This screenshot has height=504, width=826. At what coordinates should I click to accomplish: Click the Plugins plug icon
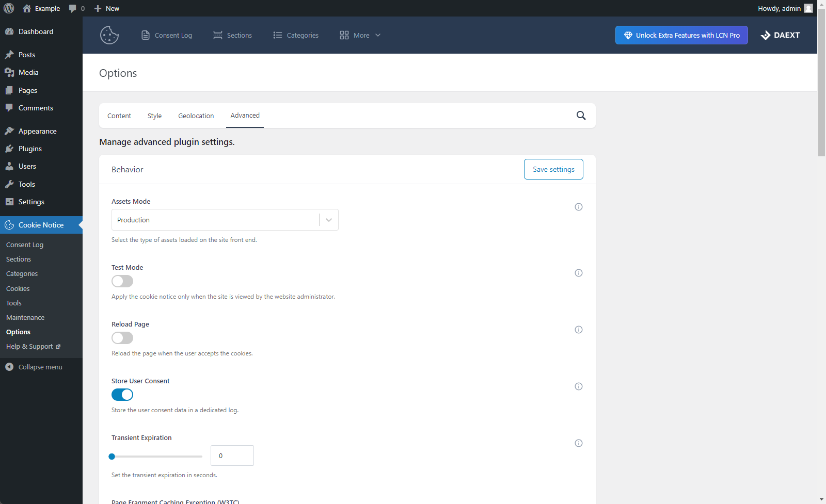click(9, 149)
